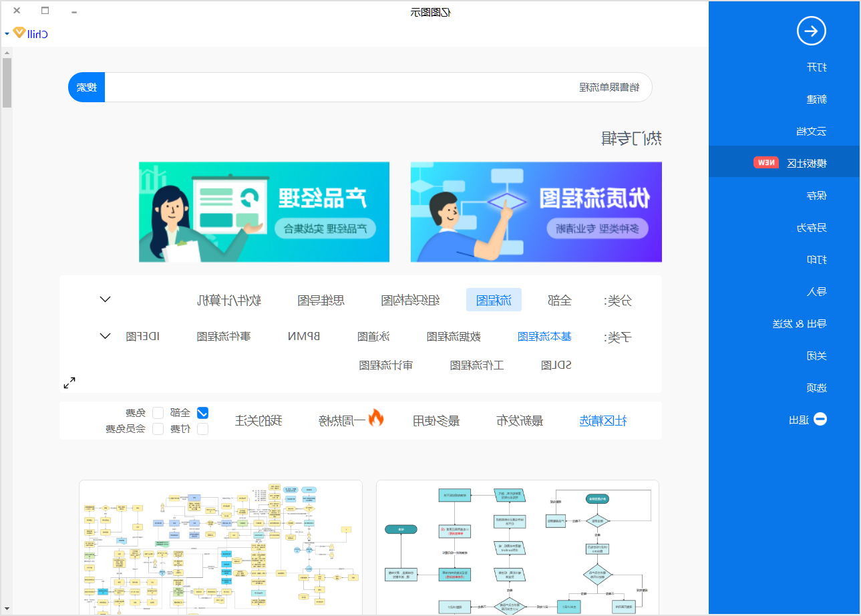
Task: Toggle the 全部 checkbox
Action: click(x=202, y=412)
